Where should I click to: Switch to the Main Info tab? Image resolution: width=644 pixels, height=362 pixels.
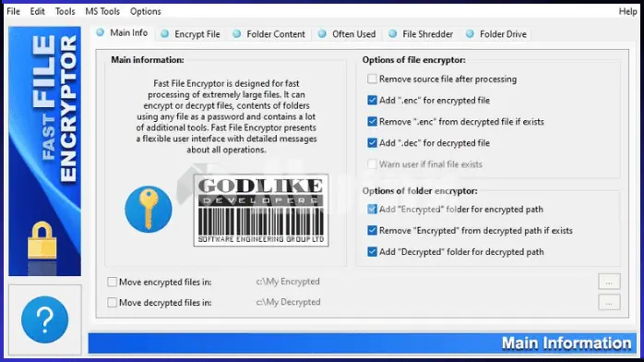[123, 33]
